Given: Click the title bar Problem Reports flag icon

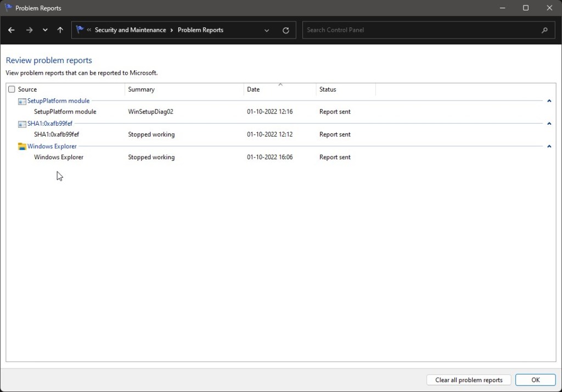Looking at the screenshot, I should coord(8,8).
